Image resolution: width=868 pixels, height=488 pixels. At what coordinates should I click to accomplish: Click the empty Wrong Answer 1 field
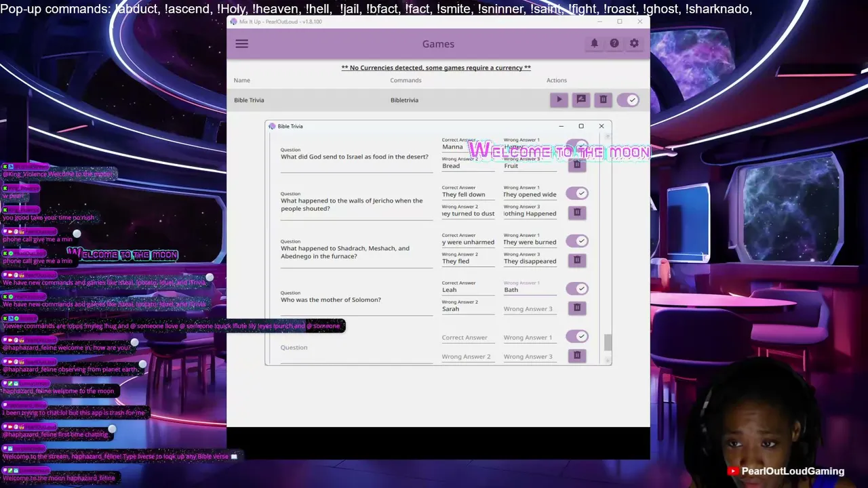tap(530, 338)
